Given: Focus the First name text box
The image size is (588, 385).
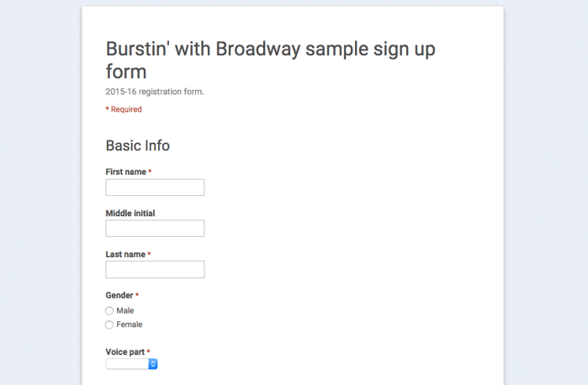Looking at the screenshot, I should click(155, 187).
